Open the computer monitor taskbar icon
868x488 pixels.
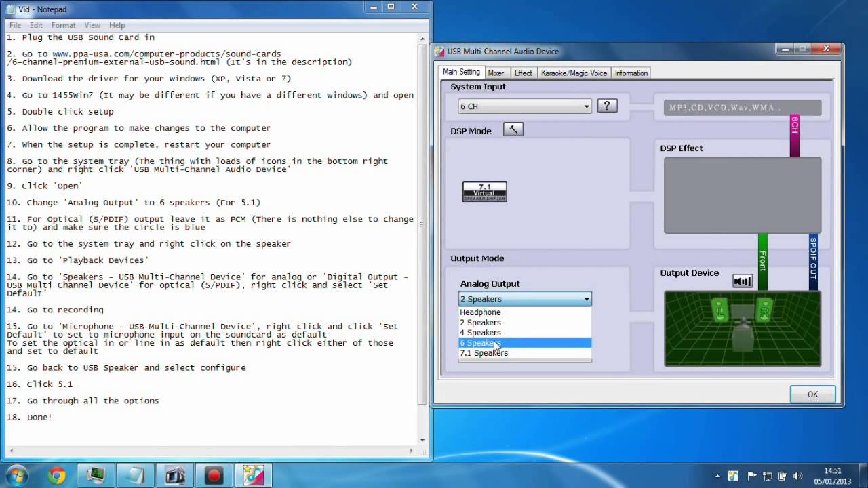(96, 476)
